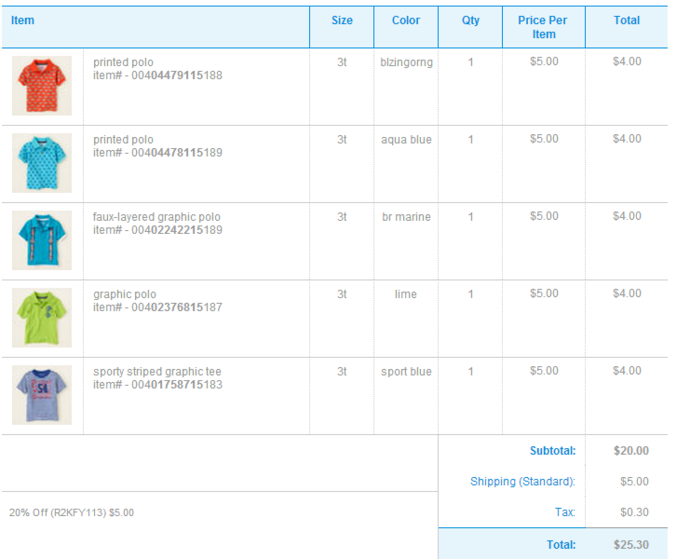Click the Color column header
Viewport: 677px width, 559px height.
406,20
